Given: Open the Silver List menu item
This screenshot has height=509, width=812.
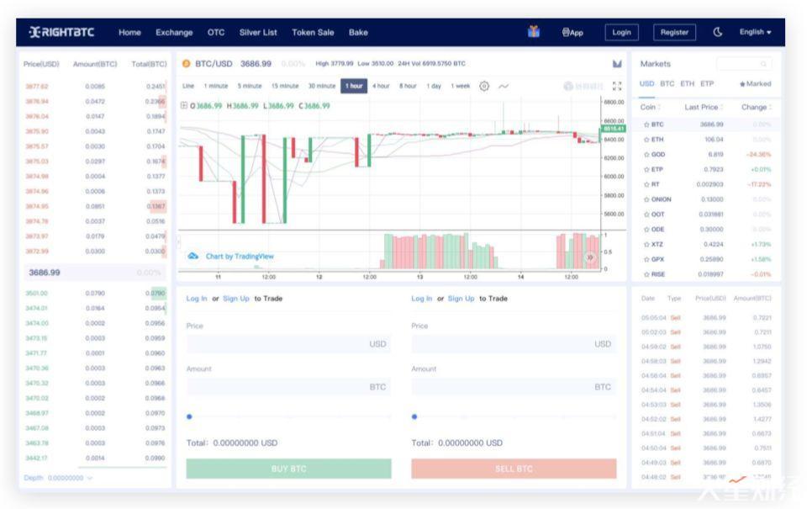Looking at the screenshot, I should tap(258, 32).
